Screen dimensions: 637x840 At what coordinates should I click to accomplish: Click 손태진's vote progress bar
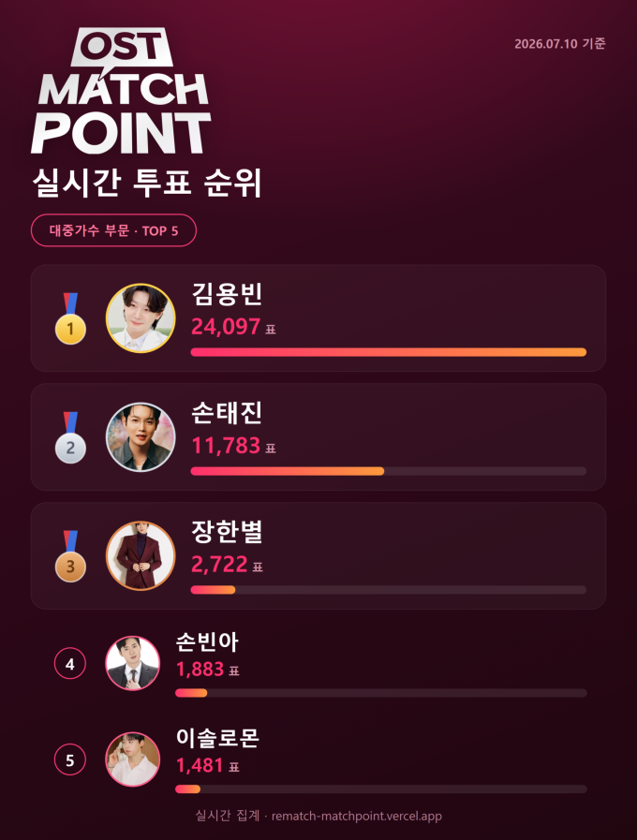point(389,471)
